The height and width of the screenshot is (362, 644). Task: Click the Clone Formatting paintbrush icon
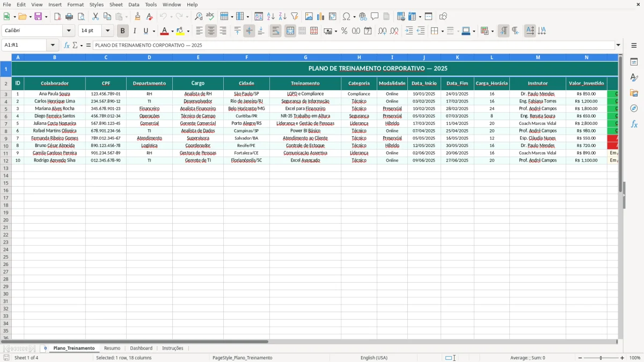point(138,17)
